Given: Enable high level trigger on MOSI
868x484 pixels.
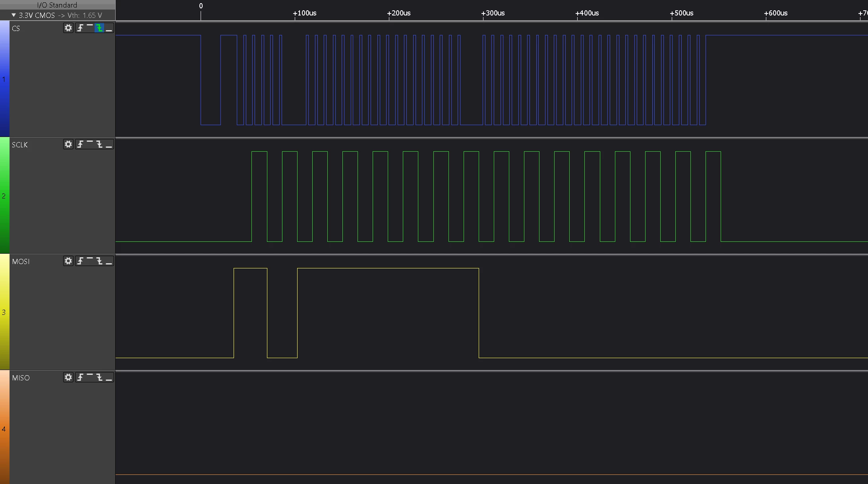Looking at the screenshot, I should coord(90,261).
